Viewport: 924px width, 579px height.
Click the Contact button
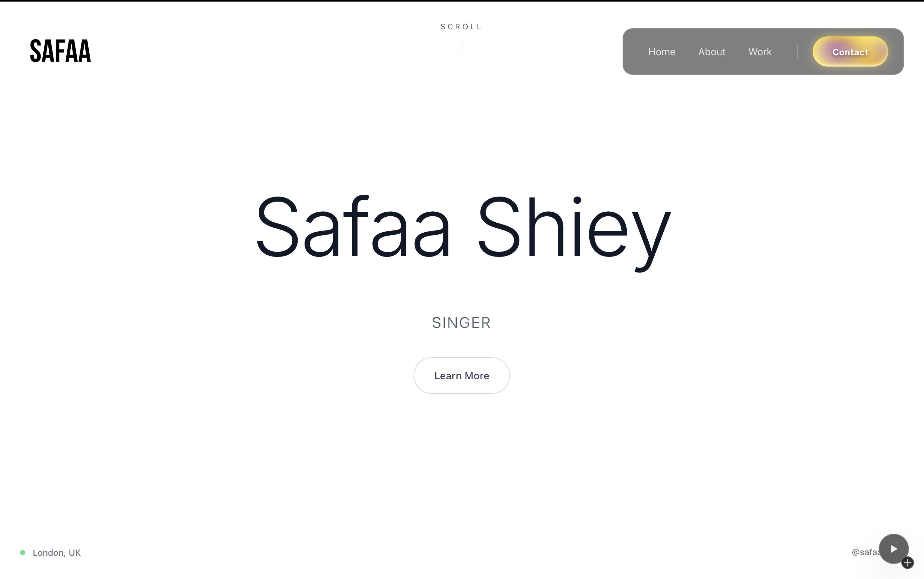850,52
